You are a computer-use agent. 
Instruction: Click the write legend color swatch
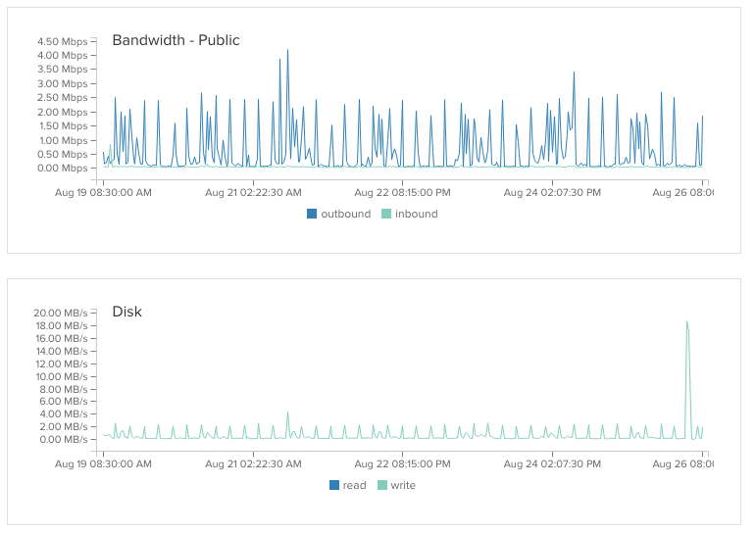coord(381,485)
